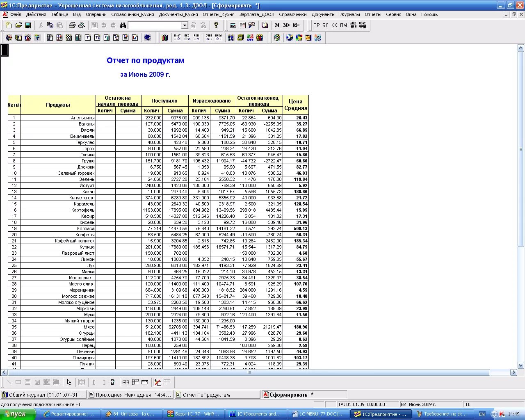Switch to Приходная Накладная window tab
This screenshot has width=525, height=420.
coord(130,395)
